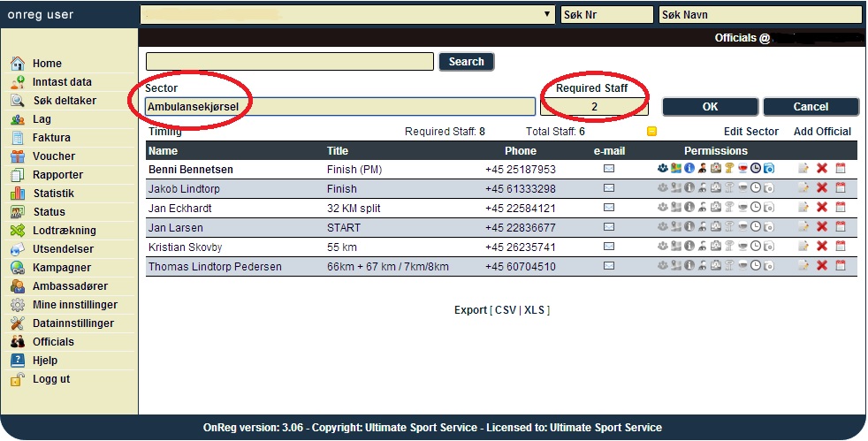Toggle Benni Bennetsen's key permission icon
The image size is (868, 441).
[x=729, y=168]
